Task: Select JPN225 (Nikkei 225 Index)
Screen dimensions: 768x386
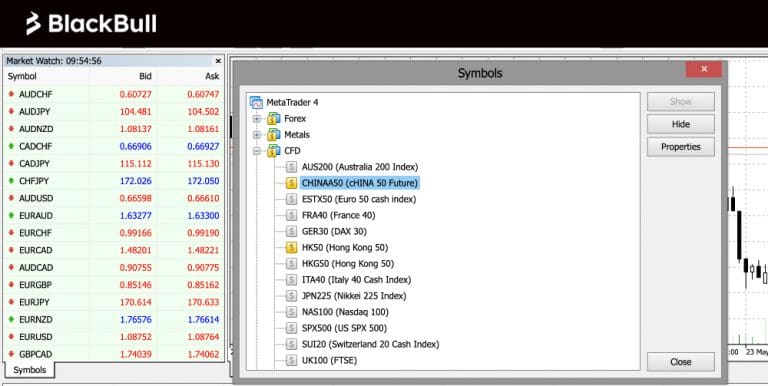Action: 354,296
